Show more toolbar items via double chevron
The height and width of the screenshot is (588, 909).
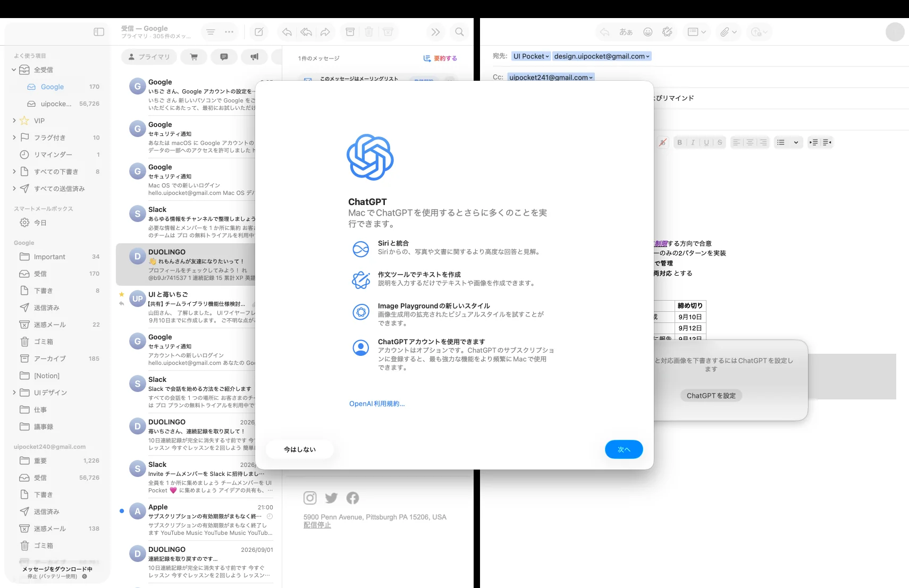click(x=435, y=32)
